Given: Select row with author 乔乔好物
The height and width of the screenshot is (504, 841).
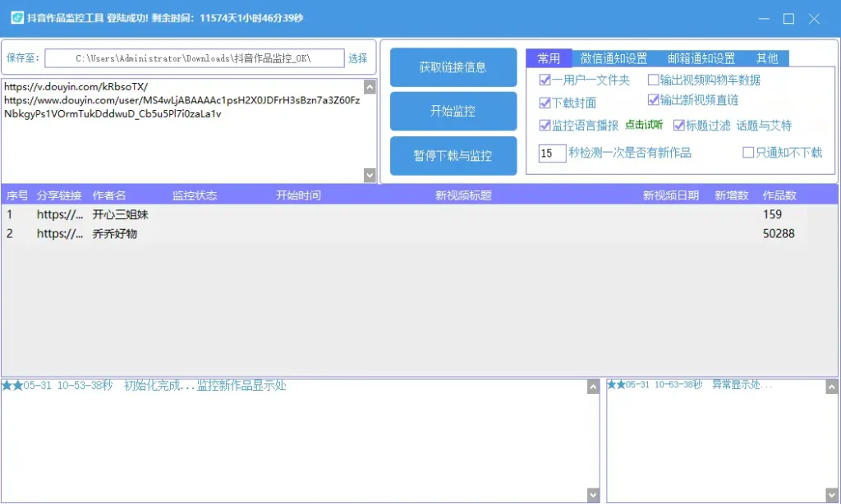Looking at the screenshot, I should click(420, 234).
